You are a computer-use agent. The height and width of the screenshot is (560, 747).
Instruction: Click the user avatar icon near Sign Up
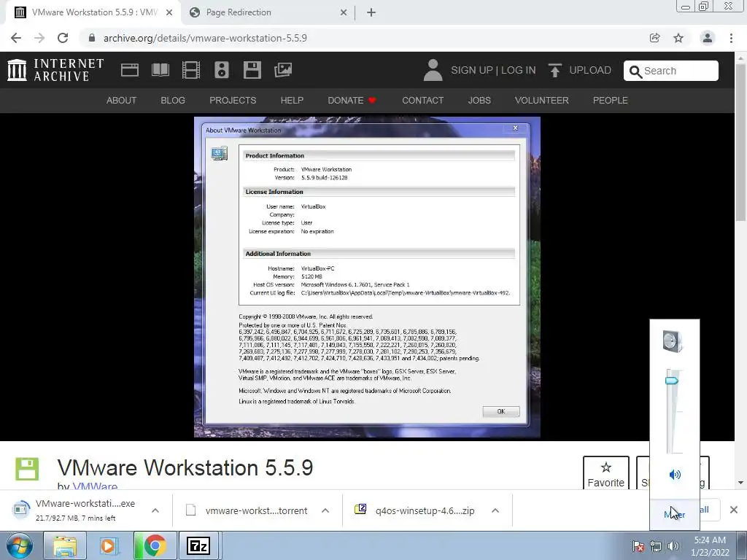[x=433, y=70]
